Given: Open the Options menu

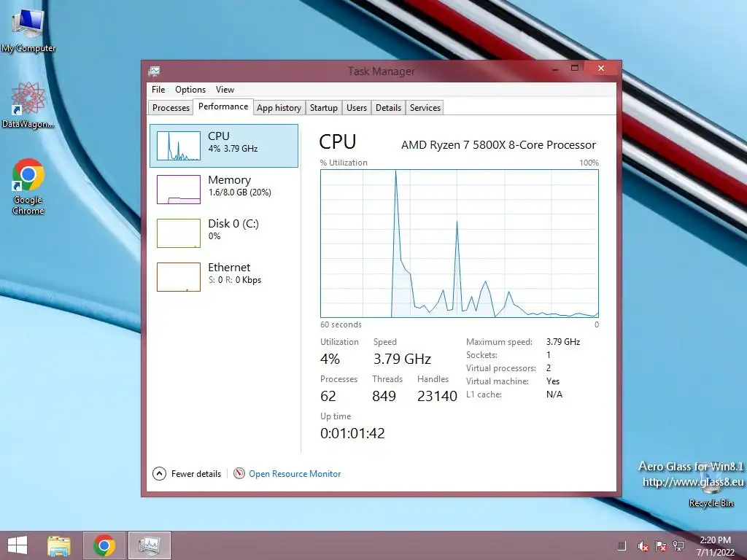Looking at the screenshot, I should [x=190, y=90].
